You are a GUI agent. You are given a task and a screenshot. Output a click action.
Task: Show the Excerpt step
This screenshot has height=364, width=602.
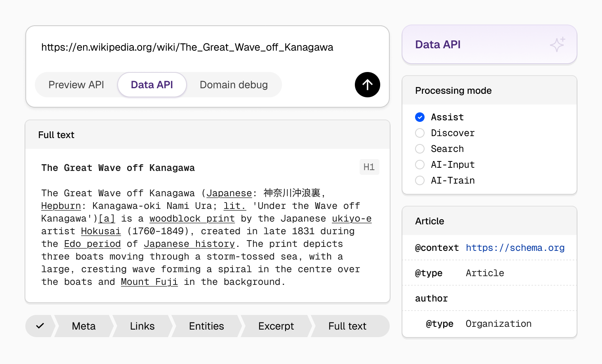(276, 326)
